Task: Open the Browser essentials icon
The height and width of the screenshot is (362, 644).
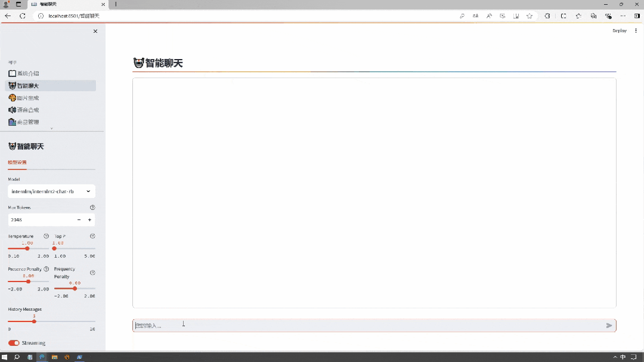Action: (608, 16)
